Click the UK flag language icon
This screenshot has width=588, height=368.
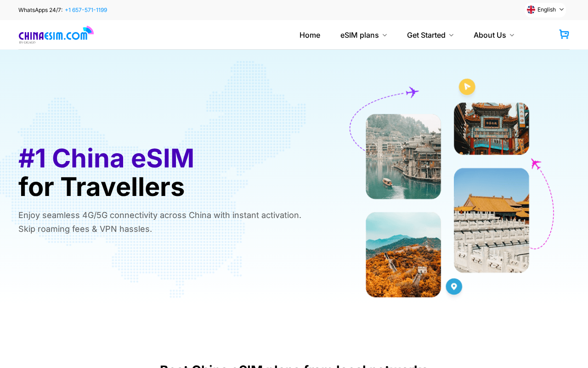[531, 10]
